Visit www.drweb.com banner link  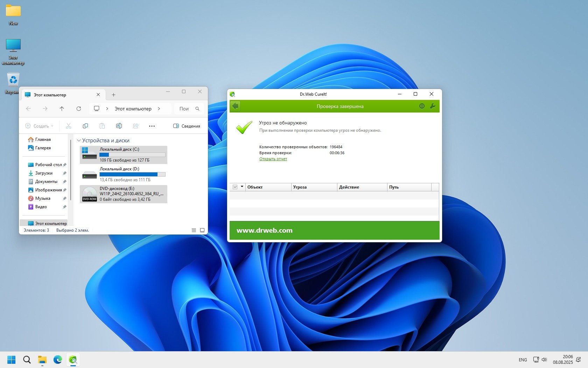pos(265,230)
